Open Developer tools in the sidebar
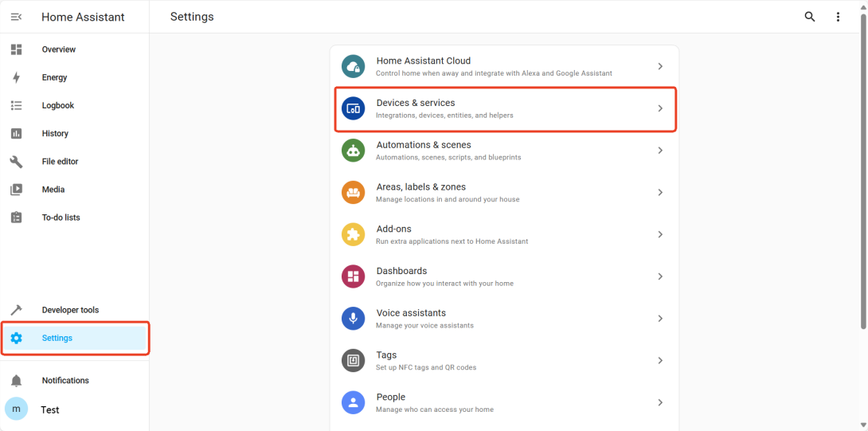 point(75,310)
